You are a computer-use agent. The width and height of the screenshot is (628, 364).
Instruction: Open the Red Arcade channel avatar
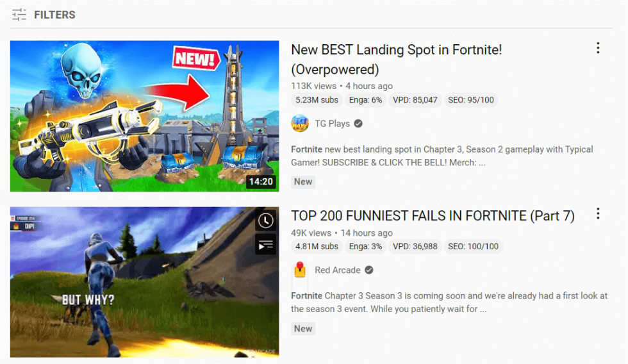click(300, 270)
